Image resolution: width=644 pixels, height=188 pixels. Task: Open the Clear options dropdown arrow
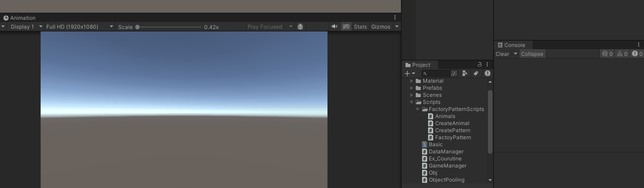[515, 54]
